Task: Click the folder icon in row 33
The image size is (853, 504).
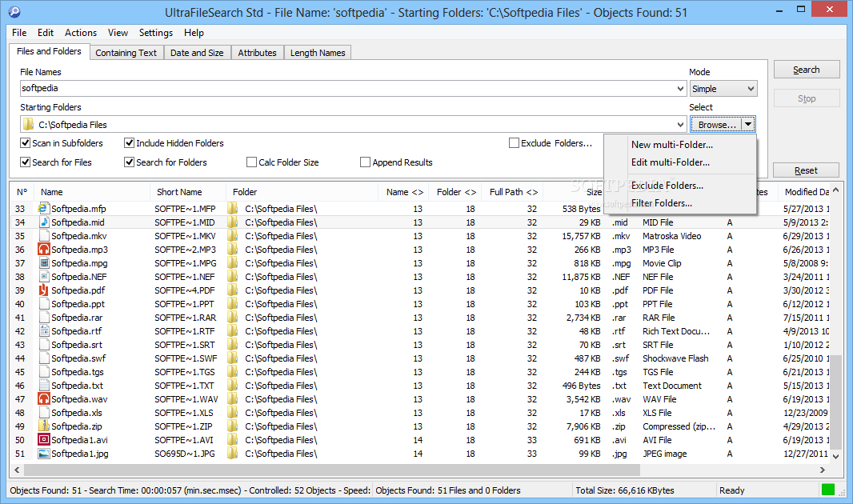Action: pyautogui.click(x=233, y=208)
